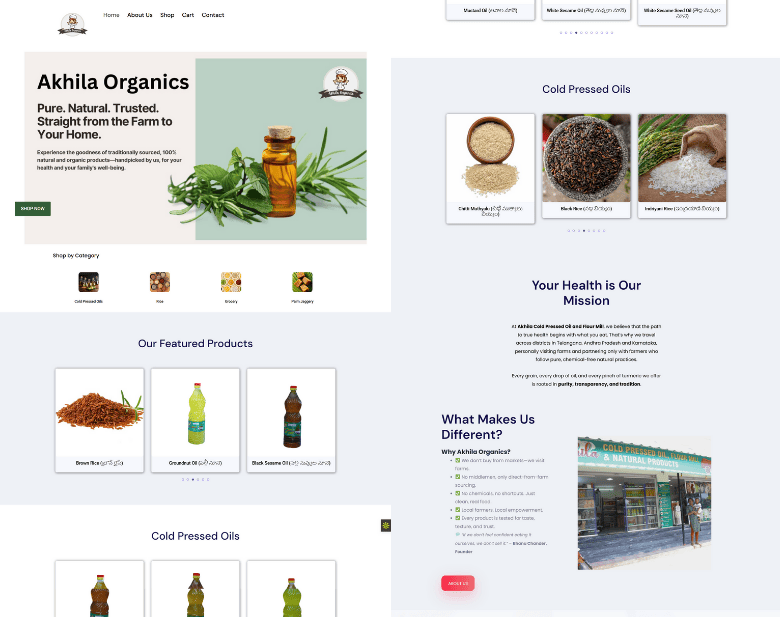Open the Cold Pressed Oils category icon
780x617 pixels.
click(x=88, y=282)
